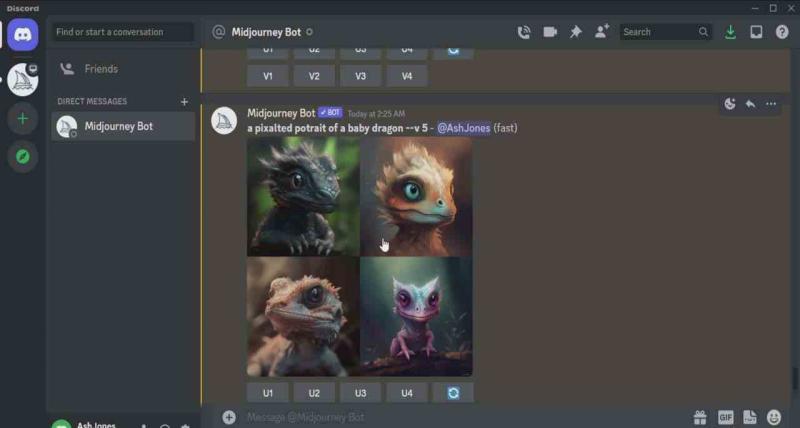The height and width of the screenshot is (428, 800).
Task: Reply to the Midjourney Bot message
Action: click(x=750, y=104)
